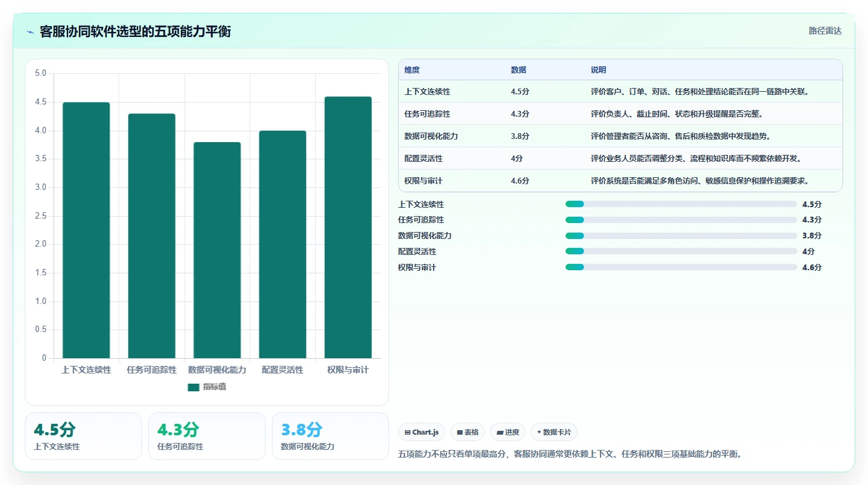Image resolution: width=868 pixels, height=485 pixels.
Task: Click the lightning icon beside the page title
Action: 30,32
